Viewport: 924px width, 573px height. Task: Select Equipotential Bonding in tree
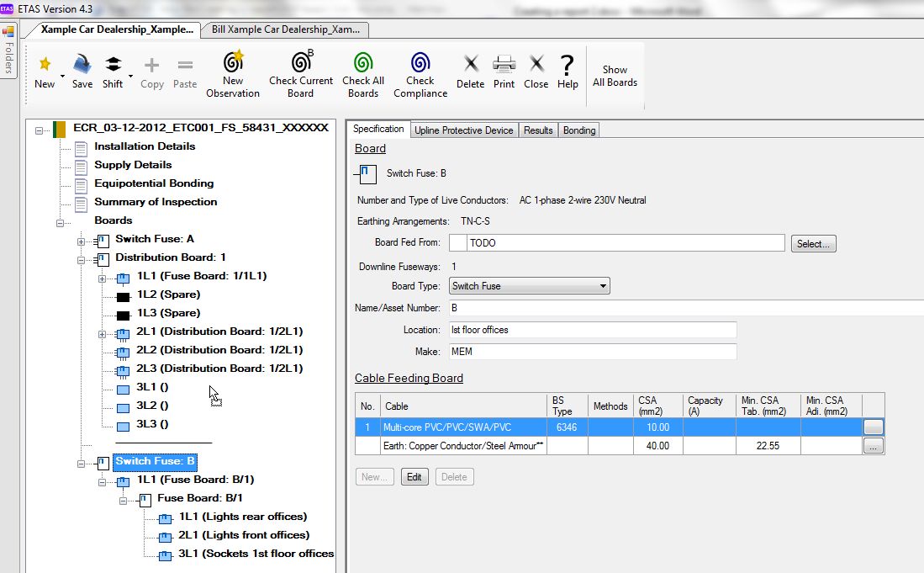(x=154, y=183)
